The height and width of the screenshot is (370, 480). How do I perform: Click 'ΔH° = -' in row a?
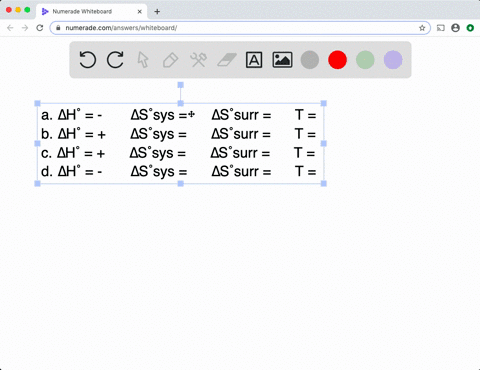(x=80, y=115)
